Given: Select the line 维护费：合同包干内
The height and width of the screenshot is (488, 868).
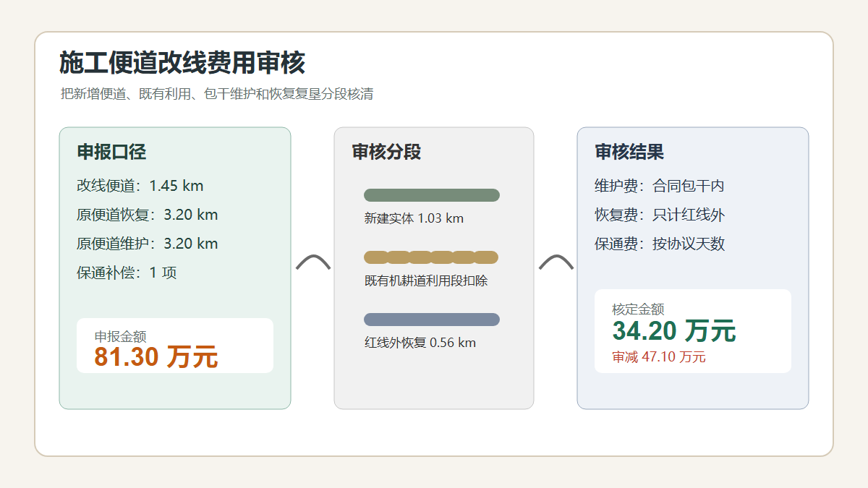Looking at the screenshot, I should [660, 186].
